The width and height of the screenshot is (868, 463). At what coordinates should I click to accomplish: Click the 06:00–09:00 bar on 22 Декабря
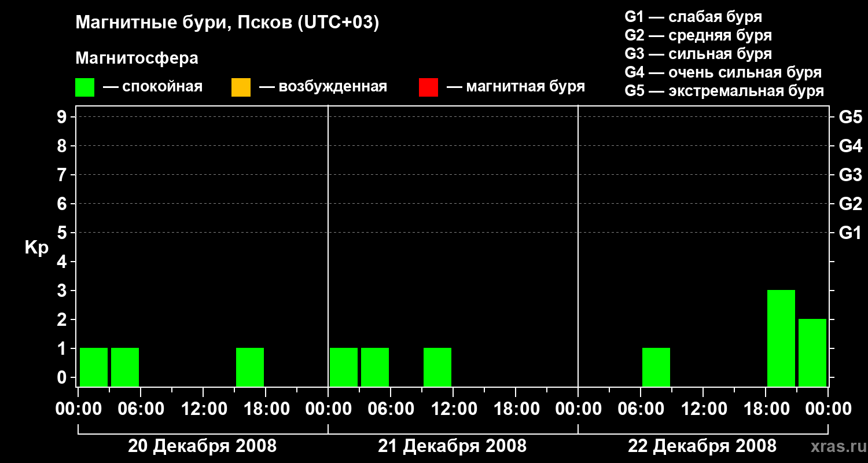656,367
